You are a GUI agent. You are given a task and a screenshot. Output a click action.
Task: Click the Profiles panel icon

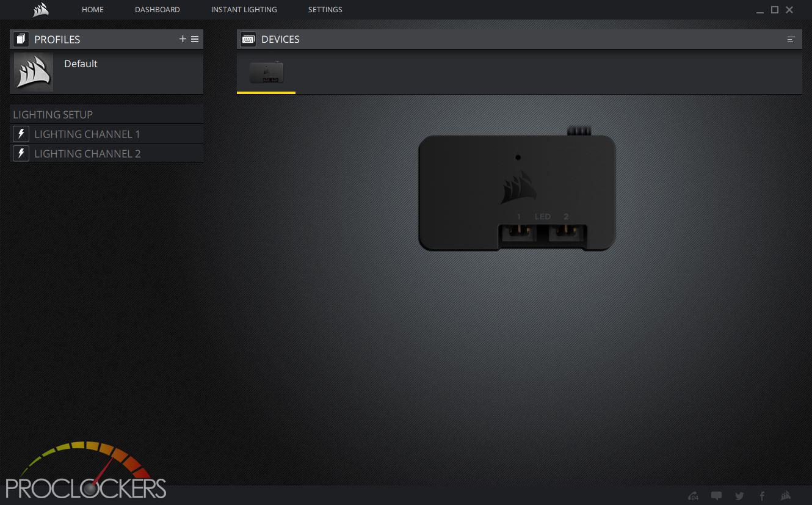[21, 39]
